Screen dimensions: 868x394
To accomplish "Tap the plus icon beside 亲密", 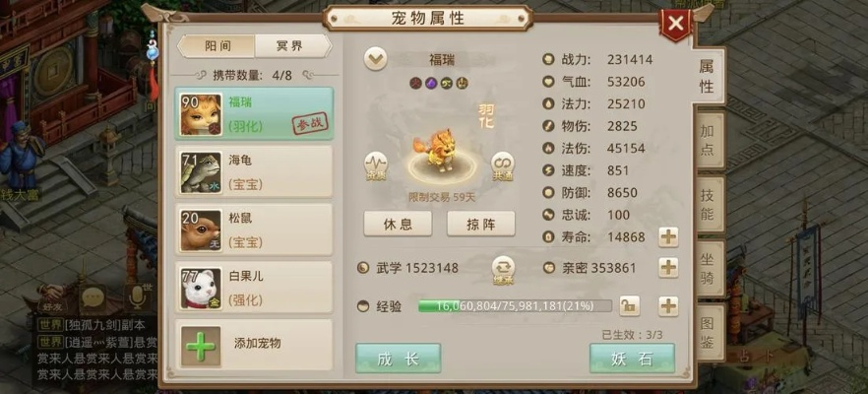I will (x=668, y=268).
